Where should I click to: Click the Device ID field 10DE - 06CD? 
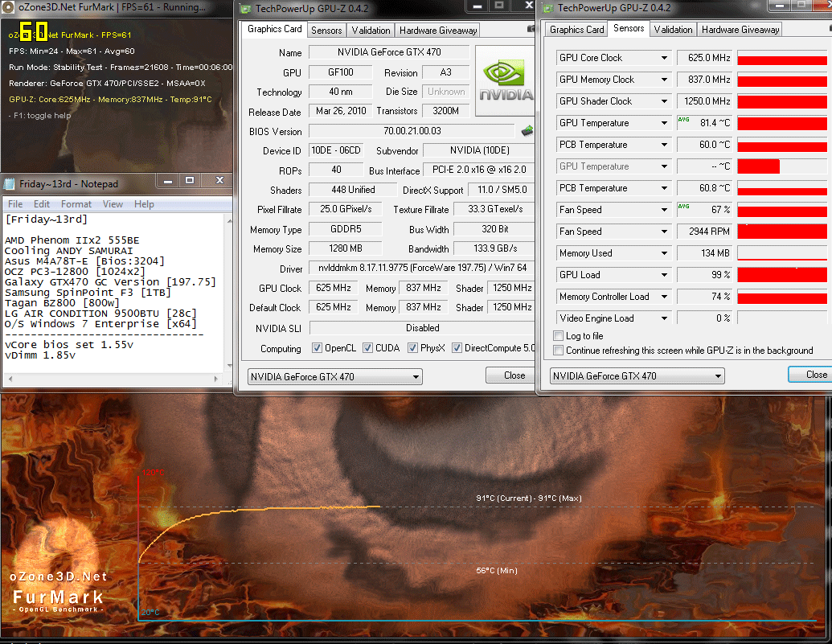[x=336, y=150]
